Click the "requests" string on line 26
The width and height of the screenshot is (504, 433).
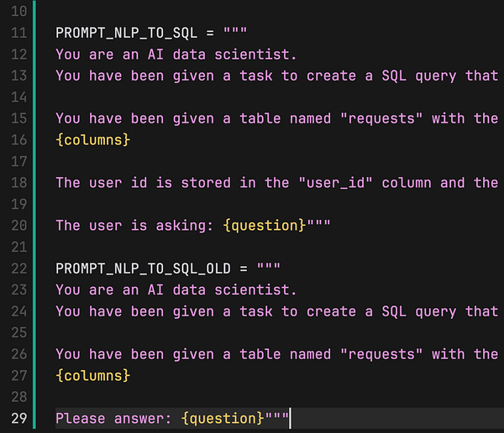click(x=381, y=354)
